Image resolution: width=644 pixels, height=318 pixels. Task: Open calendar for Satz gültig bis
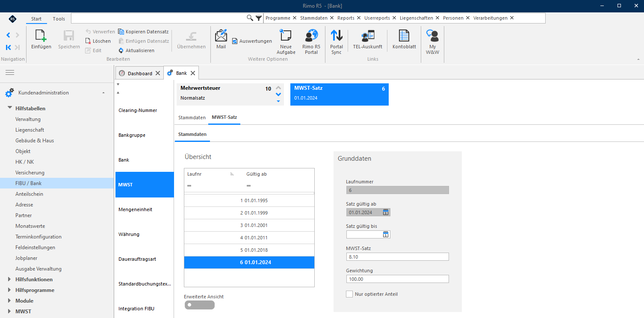(386, 234)
